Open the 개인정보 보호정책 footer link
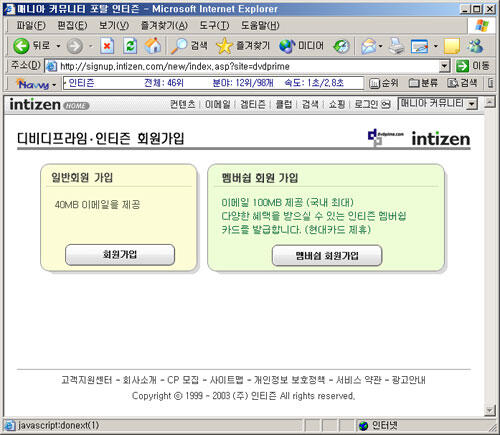The height and width of the screenshot is (435, 500). pos(289,380)
